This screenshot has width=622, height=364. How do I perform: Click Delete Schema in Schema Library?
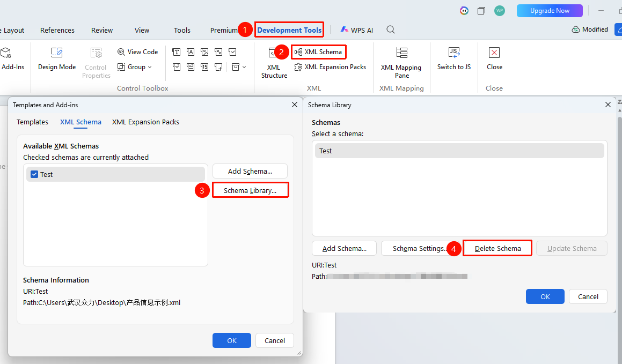498,248
